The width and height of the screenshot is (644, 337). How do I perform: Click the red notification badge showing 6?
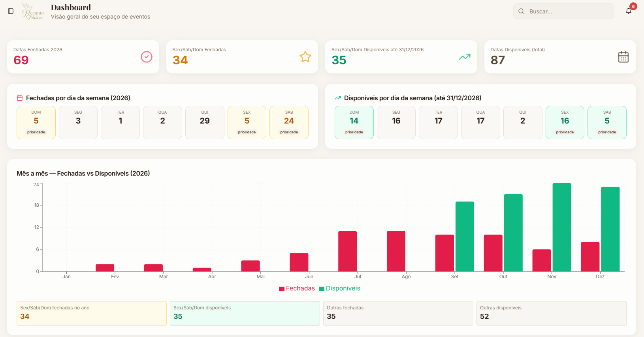(633, 6)
